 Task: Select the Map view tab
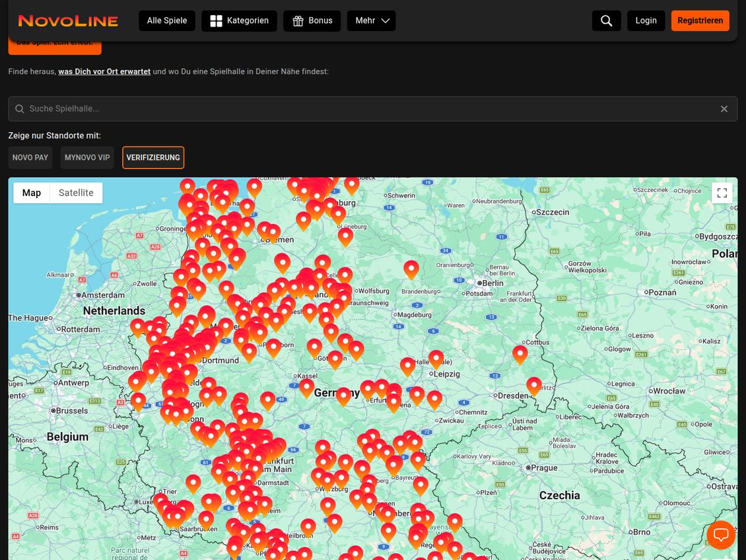[x=32, y=193]
